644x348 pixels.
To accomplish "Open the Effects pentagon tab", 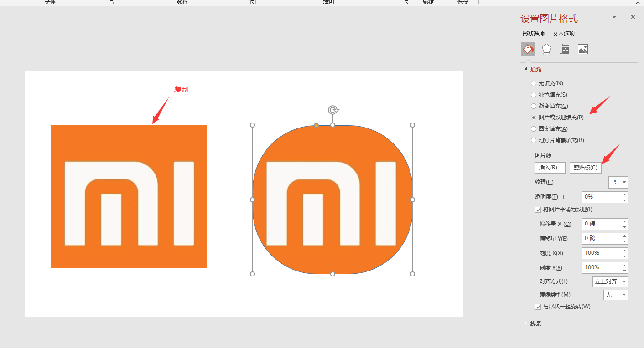I will coord(546,49).
